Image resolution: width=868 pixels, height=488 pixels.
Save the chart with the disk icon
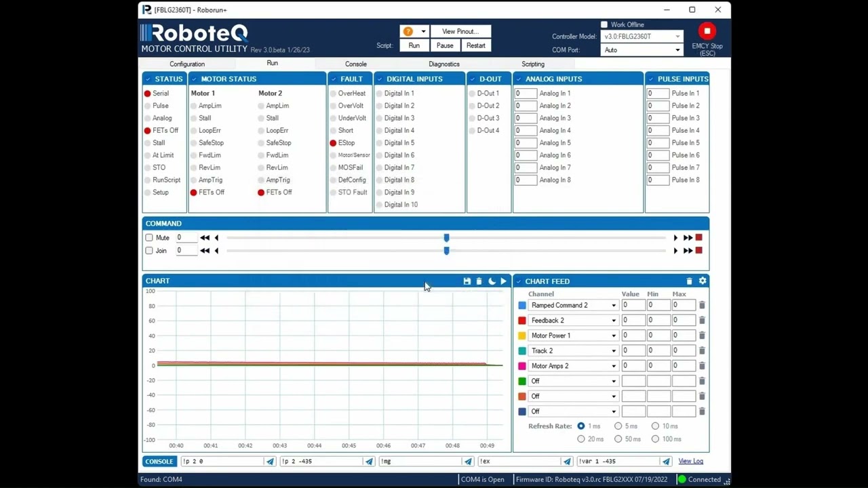(x=467, y=281)
